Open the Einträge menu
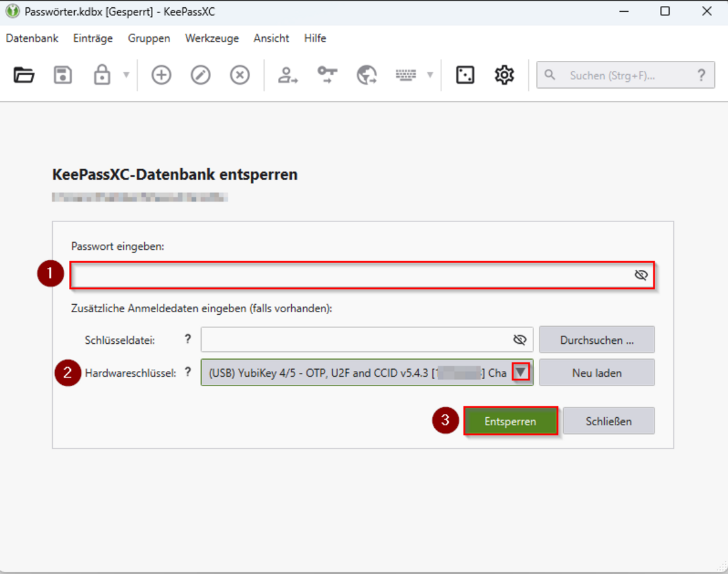 pos(93,38)
